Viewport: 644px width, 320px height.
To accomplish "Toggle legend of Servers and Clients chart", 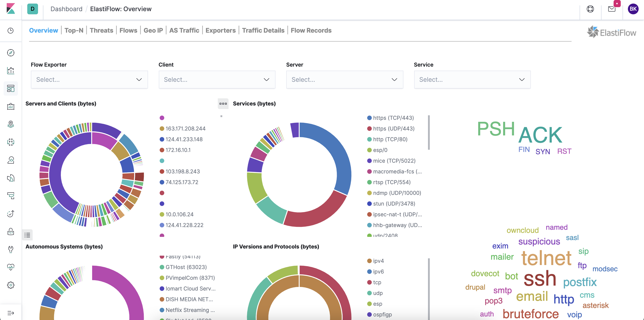I will click(27, 235).
